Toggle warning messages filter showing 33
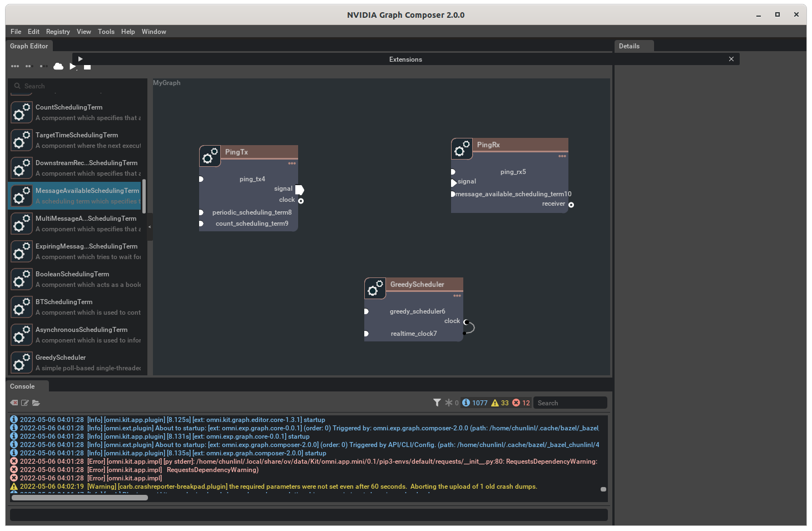This screenshot has height=531, width=812. (x=500, y=403)
